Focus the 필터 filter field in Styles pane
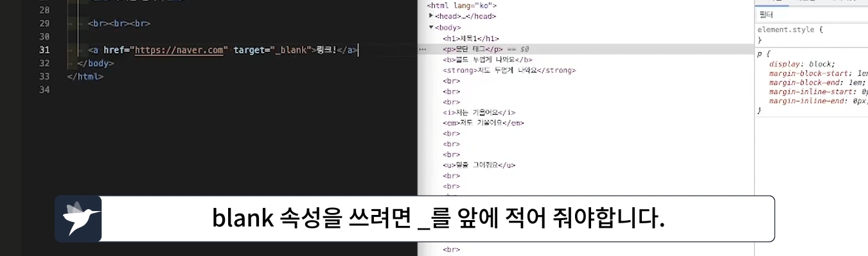Image resolution: width=868 pixels, height=256 pixels. (811, 14)
